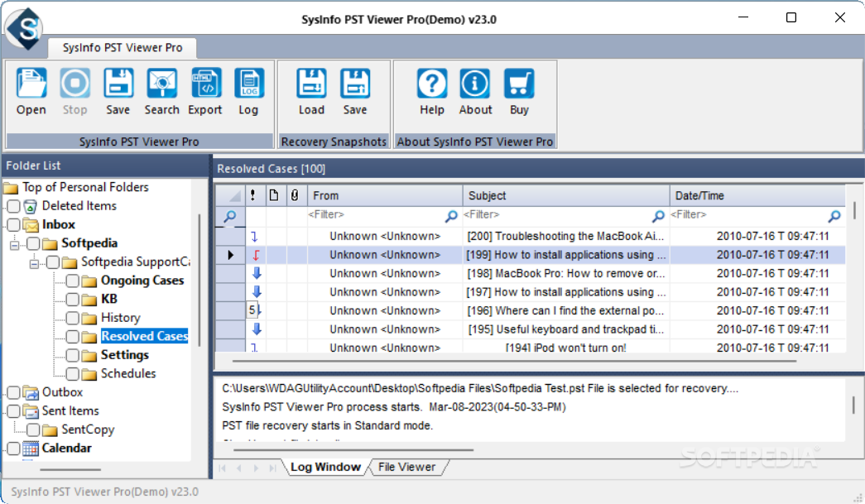Open the About information icon
The width and height of the screenshot is (865, 504).
[x=475, y=84]
